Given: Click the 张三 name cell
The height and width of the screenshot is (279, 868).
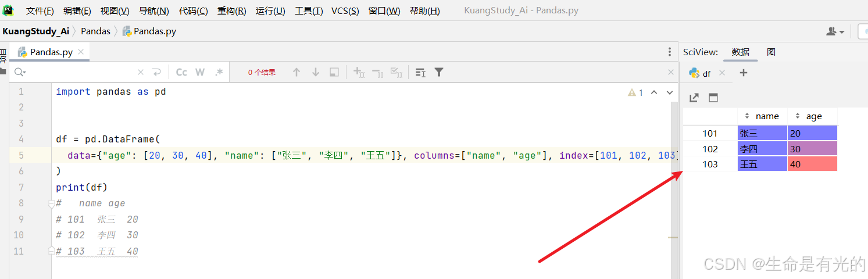Looking at the screenshot, I should click(762, 133).
